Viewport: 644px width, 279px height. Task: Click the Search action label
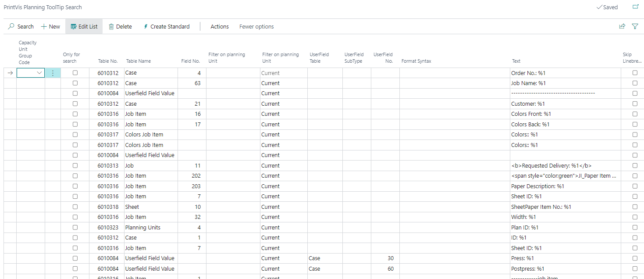[x=25, y=27]
